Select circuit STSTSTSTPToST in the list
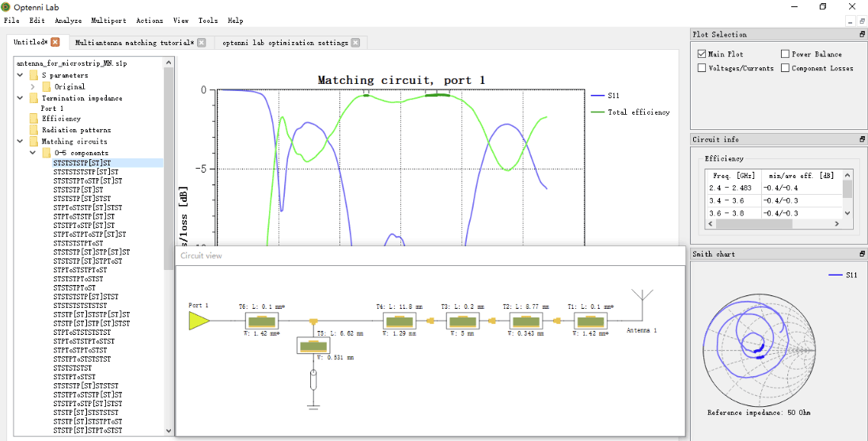 [x=78, y=243]
